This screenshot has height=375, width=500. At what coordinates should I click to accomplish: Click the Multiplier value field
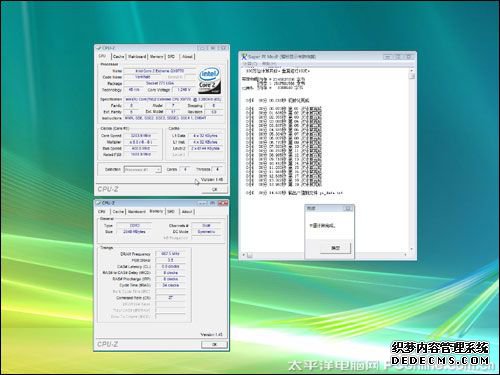(x=141, y=142)
